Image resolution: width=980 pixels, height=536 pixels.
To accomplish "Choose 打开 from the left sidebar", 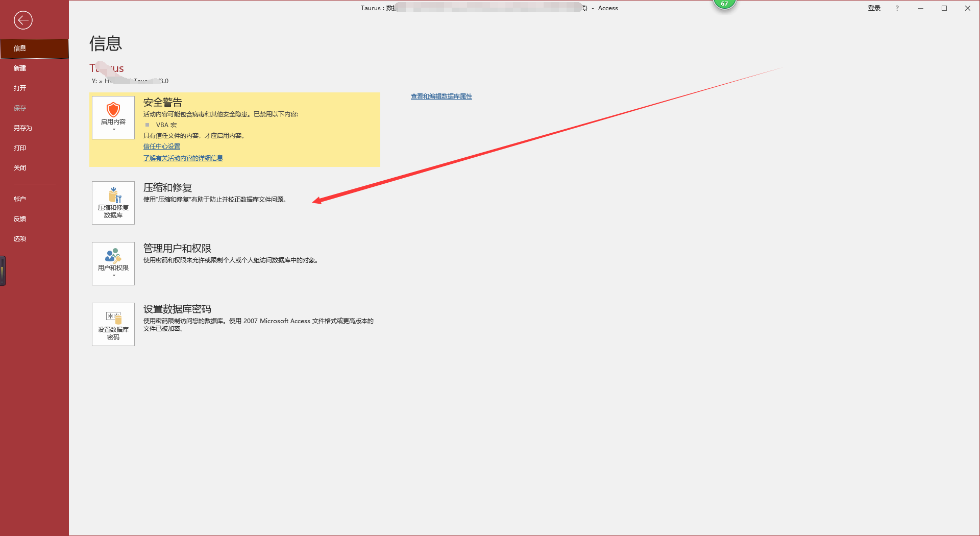I will [x=34, y=88].
